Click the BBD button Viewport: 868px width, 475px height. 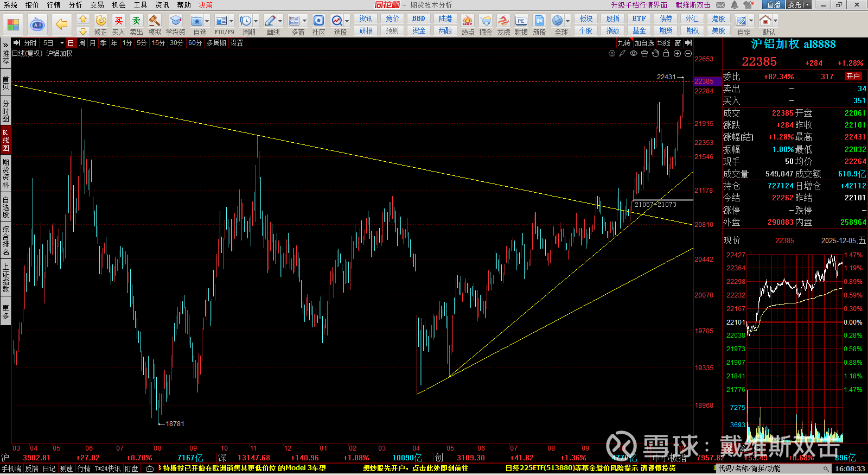pos(419,19)
